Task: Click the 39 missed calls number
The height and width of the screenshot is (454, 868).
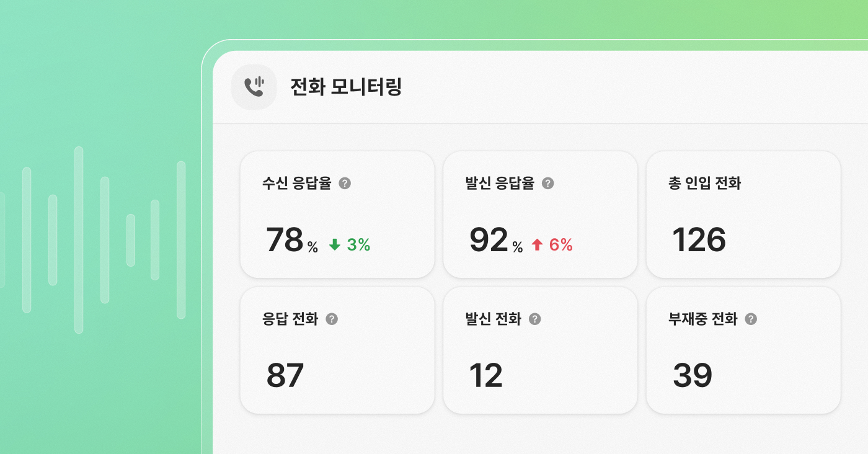Action: [x=693, y=375]
